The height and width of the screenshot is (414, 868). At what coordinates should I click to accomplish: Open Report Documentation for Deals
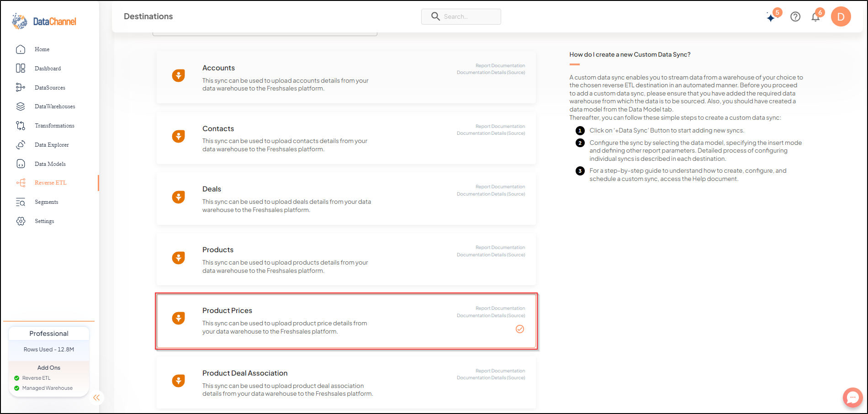500,187
